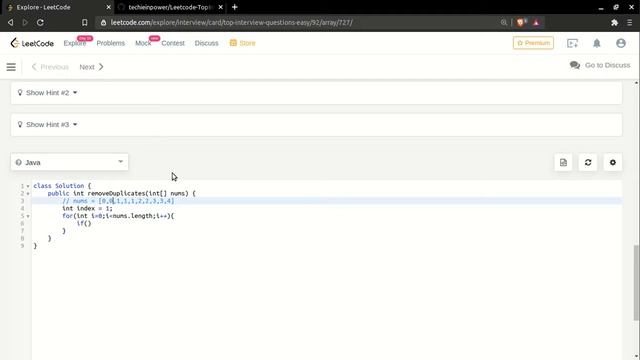The image size is (640, 360).
Task: Click the Go to Discuss link
Action: tap(607, 65)
